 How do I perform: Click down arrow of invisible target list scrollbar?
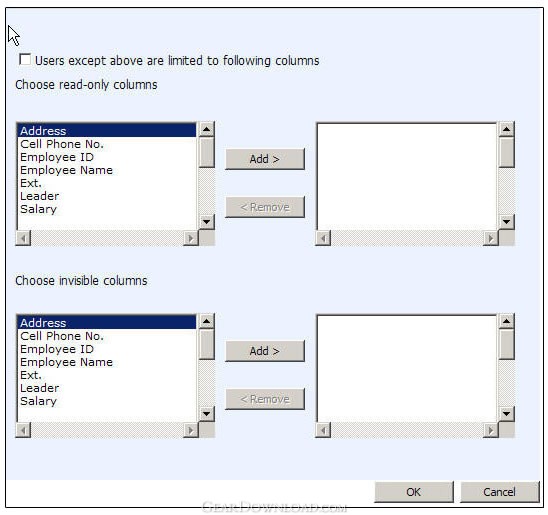point(506,414)
